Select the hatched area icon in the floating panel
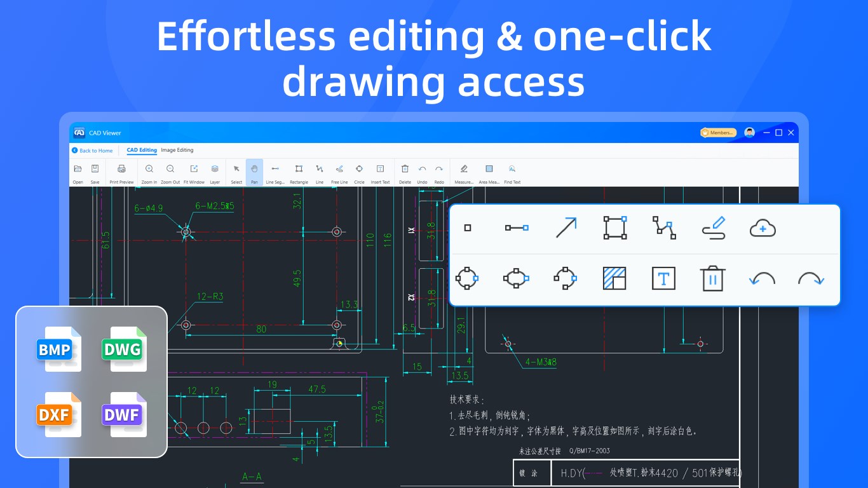This screenshot has width=868, height=488. [x=614, y=278]
